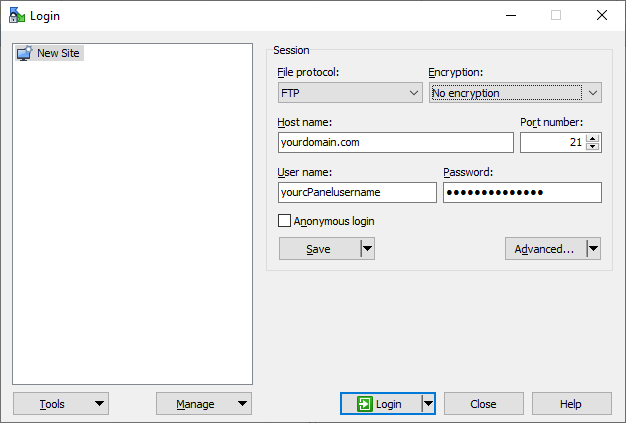This screenshot has height=423, width=626.
Task: Open the Manage menu button
Action: [x=203, y=404]
